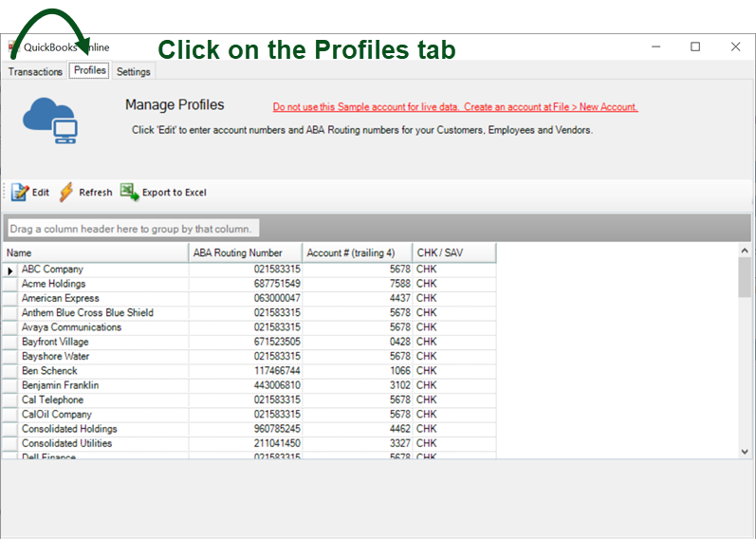Click account number 7588
Image resolution: width=756 pixels, height=539 pixels.
point(400,284)
